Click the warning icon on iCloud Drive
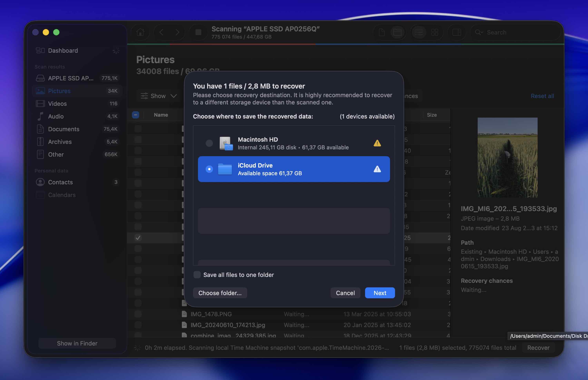The image size is (588, 380). (377, 169)
